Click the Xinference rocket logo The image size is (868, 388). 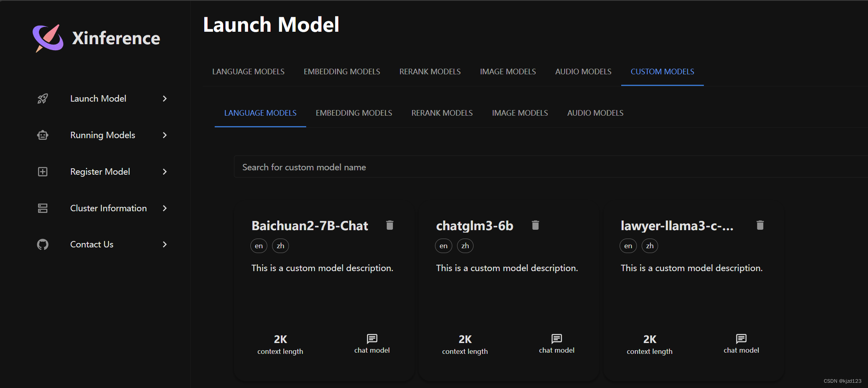pos(48,38)
